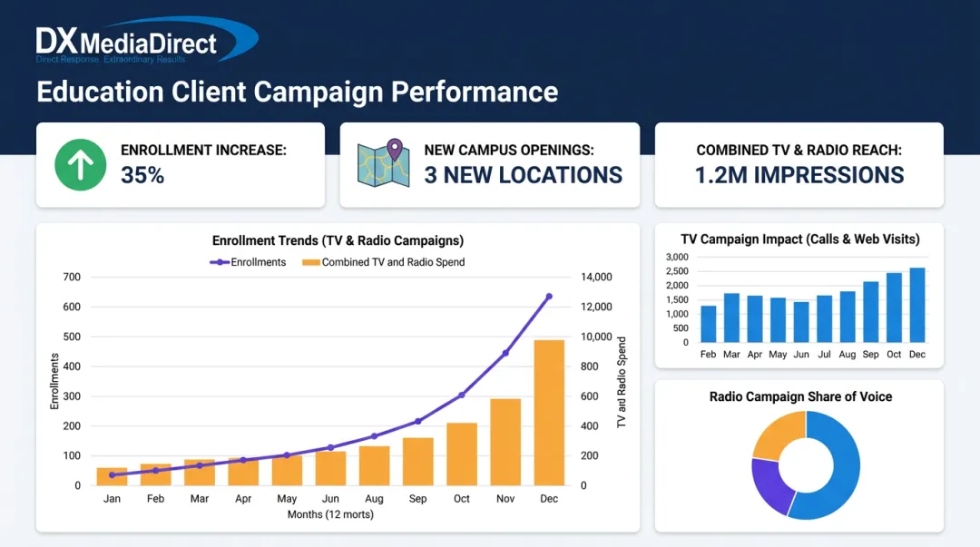Click the logo tagline Direct Response text
Screen dimensions: 980x547
click(x=111, y=59)
